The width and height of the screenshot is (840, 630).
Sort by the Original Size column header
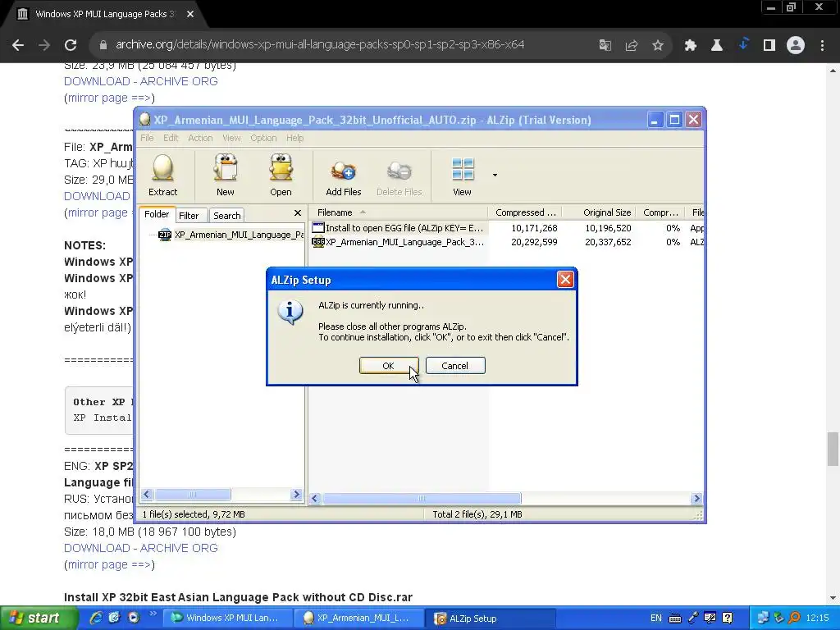pyautogui.click(x=600, y=212)
